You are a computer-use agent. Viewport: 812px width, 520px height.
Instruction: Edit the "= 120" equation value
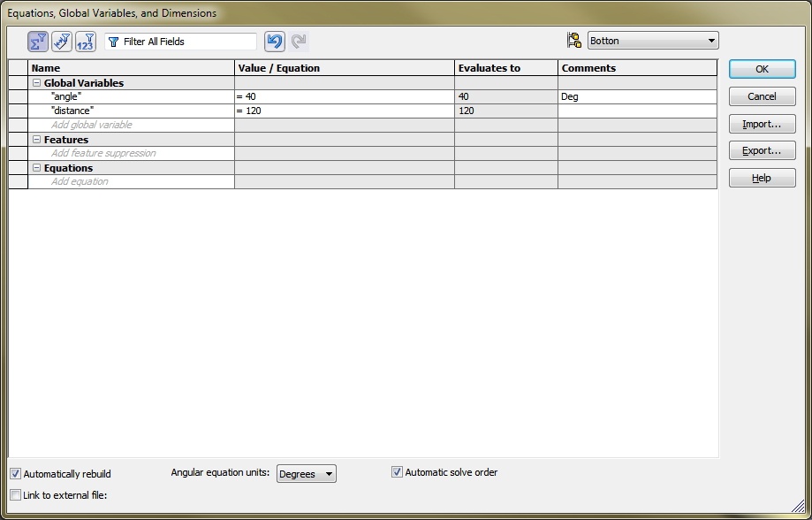(345, 111)
